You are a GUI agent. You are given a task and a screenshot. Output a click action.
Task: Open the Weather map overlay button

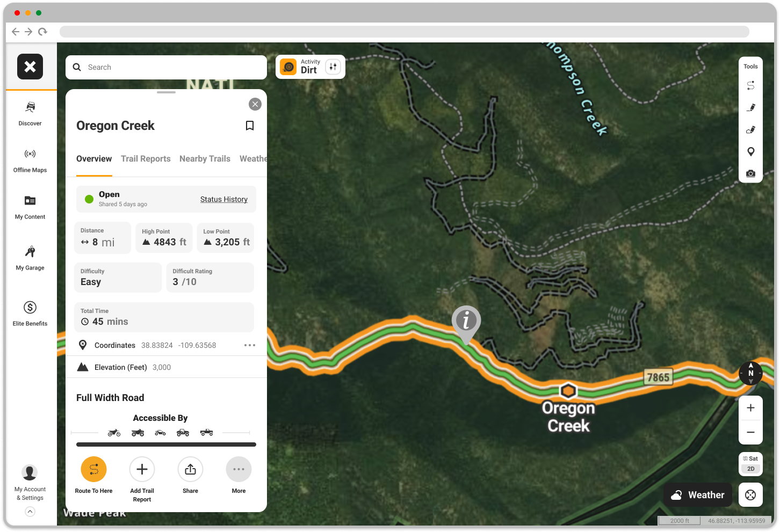698,495
